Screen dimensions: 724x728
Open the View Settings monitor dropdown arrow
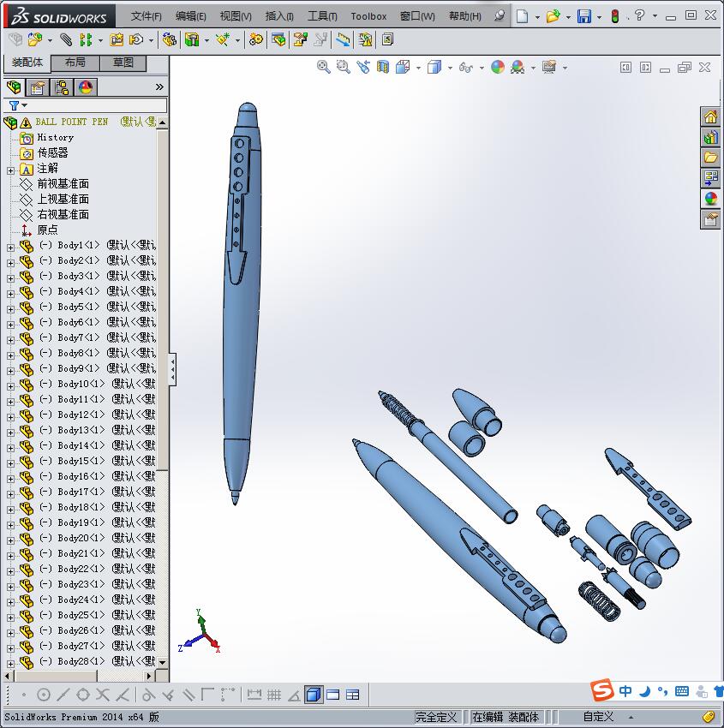[x=565, y=68]
